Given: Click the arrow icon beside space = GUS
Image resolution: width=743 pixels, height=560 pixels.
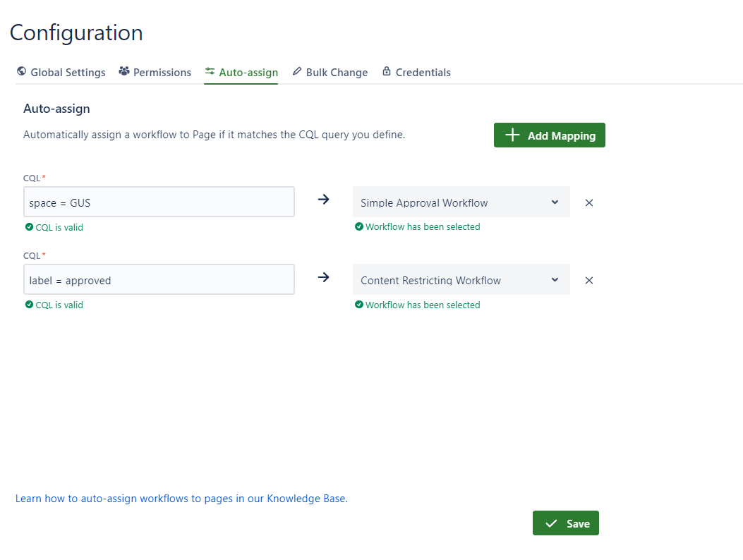Looking at the screenshot, I should (324, 200).
